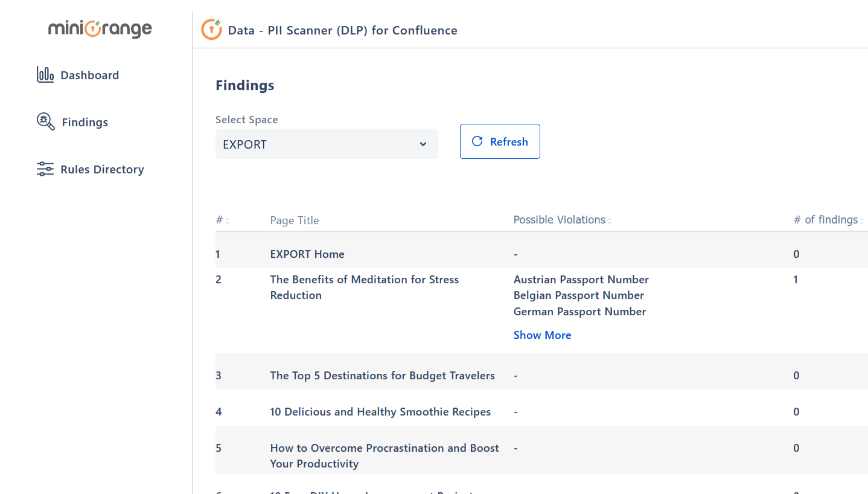
Task: Click the PII Scanner app logo icon
Action: 211,30
